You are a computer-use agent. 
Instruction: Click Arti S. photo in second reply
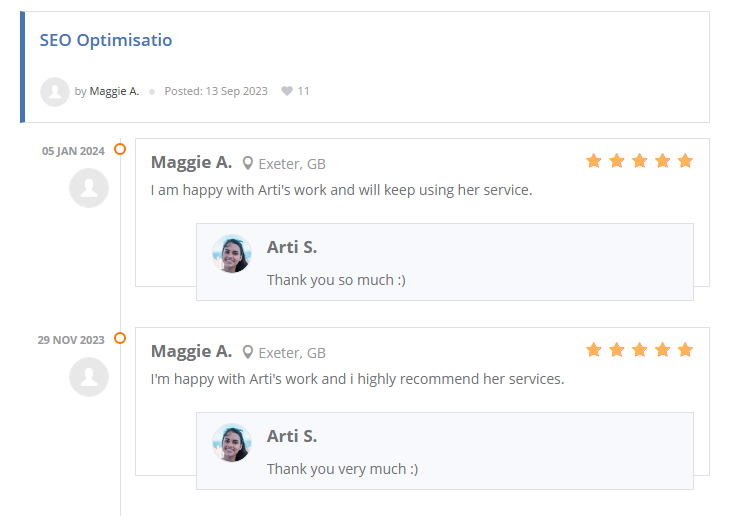(232, 443)
